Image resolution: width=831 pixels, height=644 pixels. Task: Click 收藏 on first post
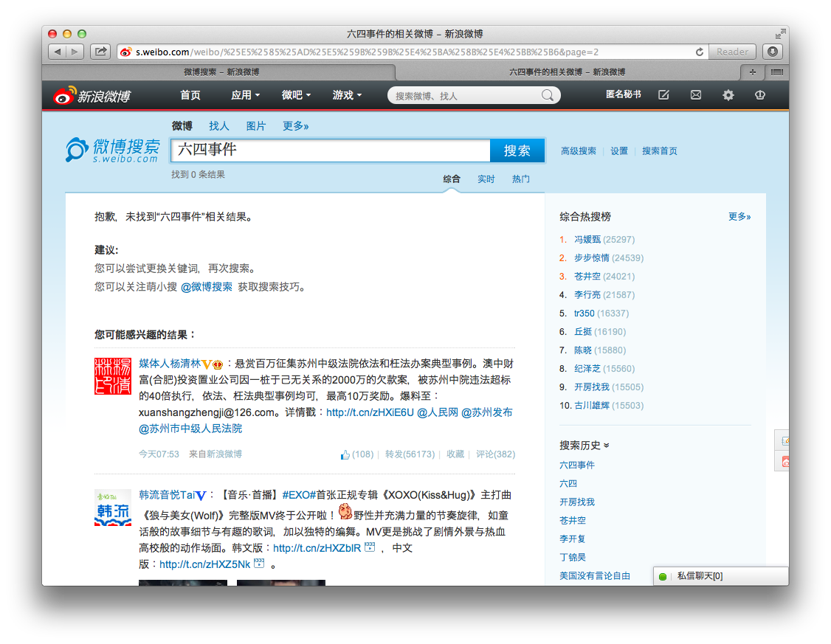point(455,454)
